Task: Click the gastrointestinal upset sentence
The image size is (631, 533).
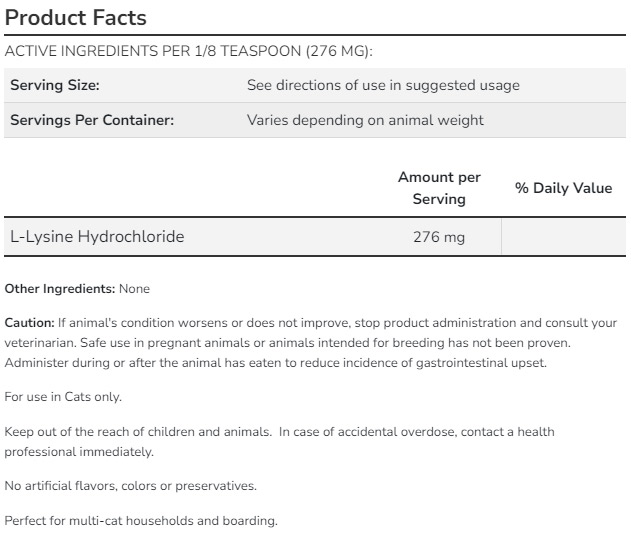Action: [x=275, y=362]
